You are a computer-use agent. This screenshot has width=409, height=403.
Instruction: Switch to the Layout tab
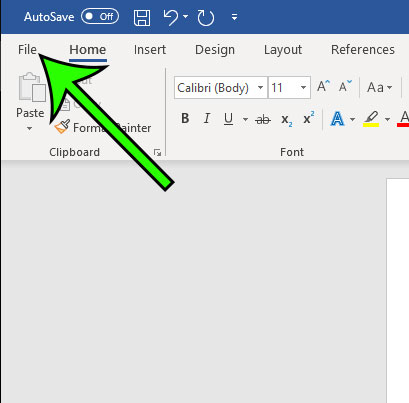(283, 50)
